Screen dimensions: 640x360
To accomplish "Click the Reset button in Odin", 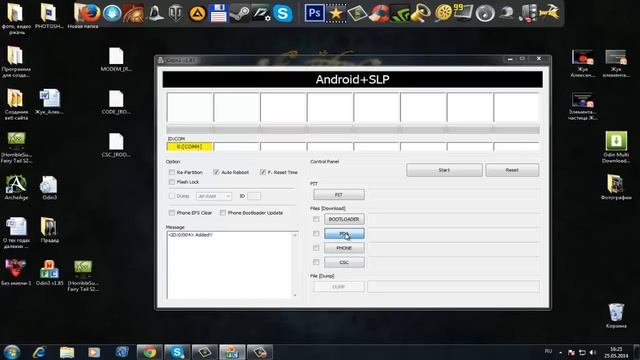I will coord(512,170).
